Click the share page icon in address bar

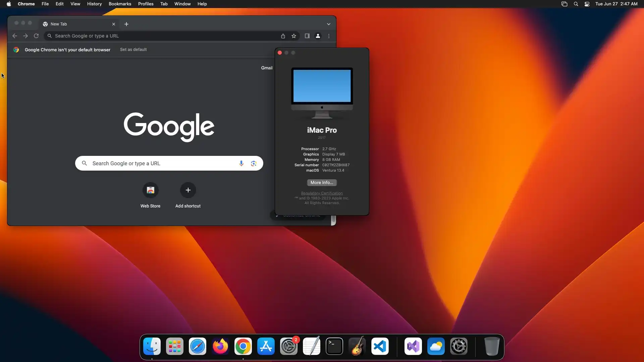(283, 36)
